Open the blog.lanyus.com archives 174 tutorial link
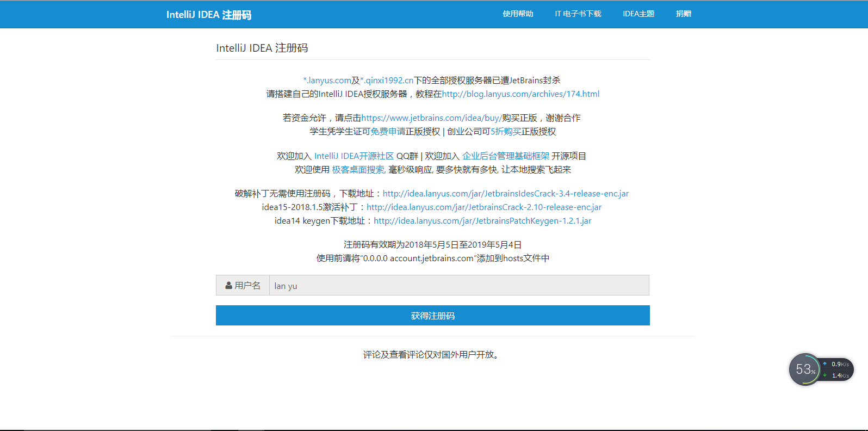 [x=520, y=94]
